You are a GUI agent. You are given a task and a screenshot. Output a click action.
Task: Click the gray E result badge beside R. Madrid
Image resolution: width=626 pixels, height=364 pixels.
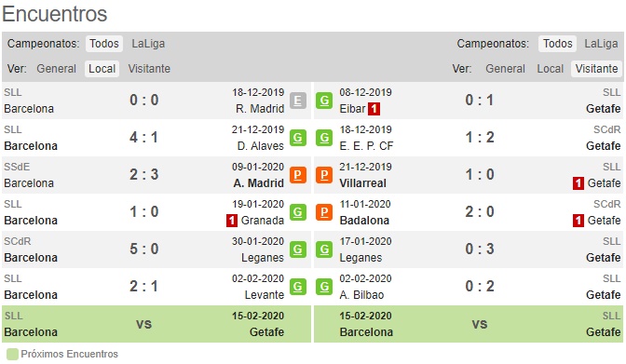[298, 101]
